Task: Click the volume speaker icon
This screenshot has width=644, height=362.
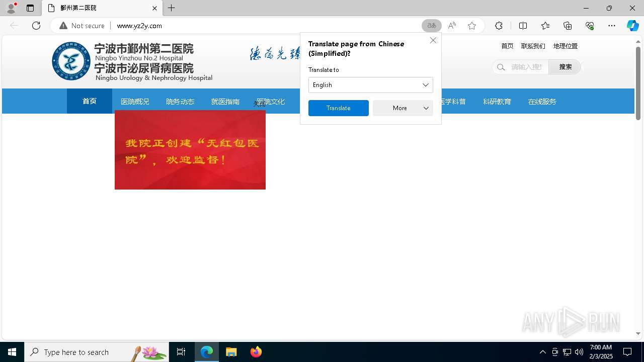Action: (579, 352)
